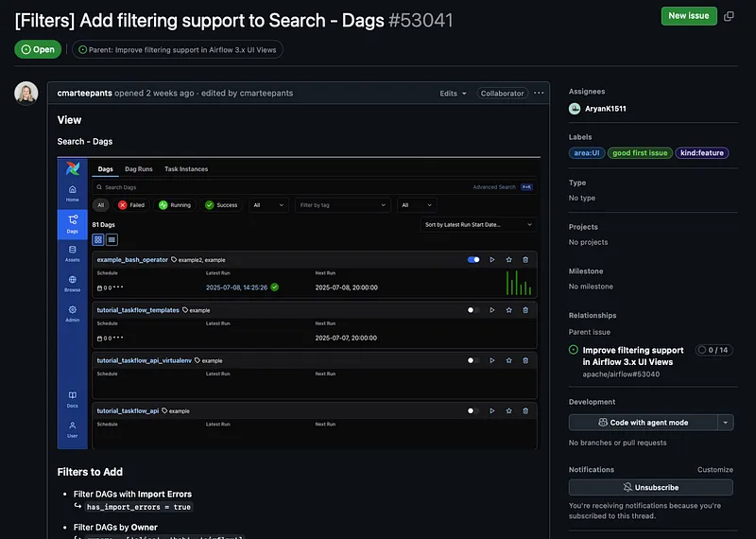Click Unsubscribe notifications button
This screenshot has width=756, height=539.
click(651, 487)
